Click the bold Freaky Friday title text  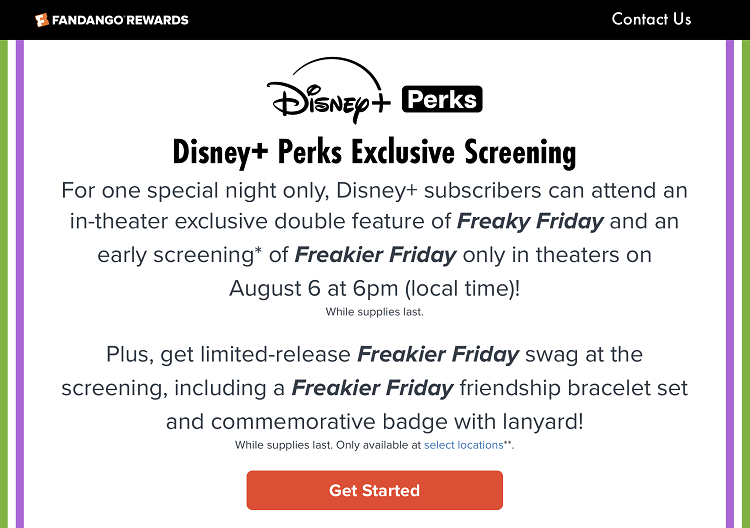530,221
